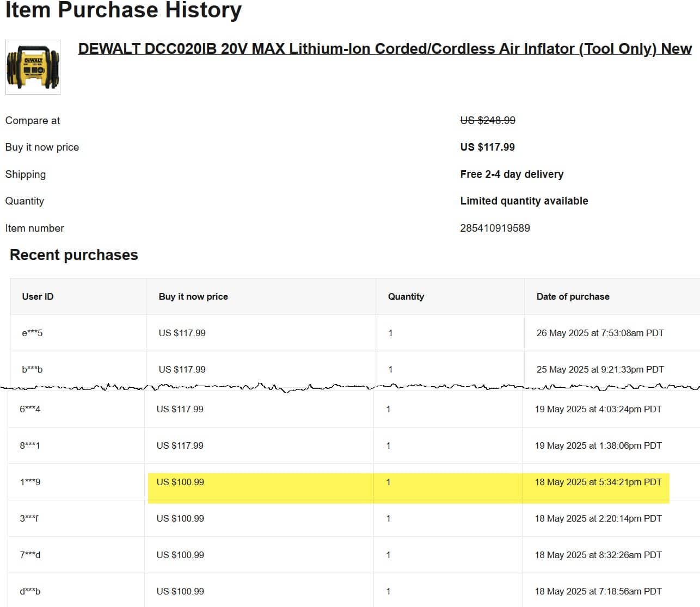Click the Free 2-4 day delivery text
This screenshot has height=607, width=700.
512,174
